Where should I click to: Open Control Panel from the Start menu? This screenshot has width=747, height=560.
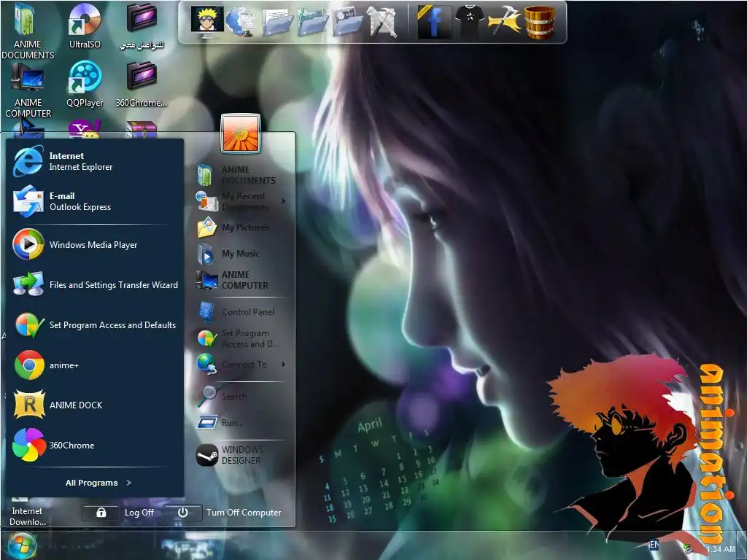[240, 312]
